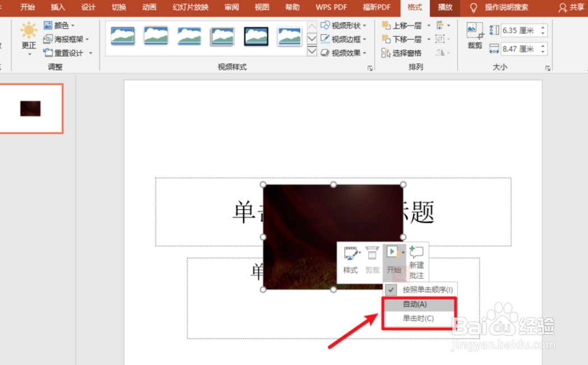
Task: Switch to the 设计 ribbon tab
Action: tap(88, 7)
